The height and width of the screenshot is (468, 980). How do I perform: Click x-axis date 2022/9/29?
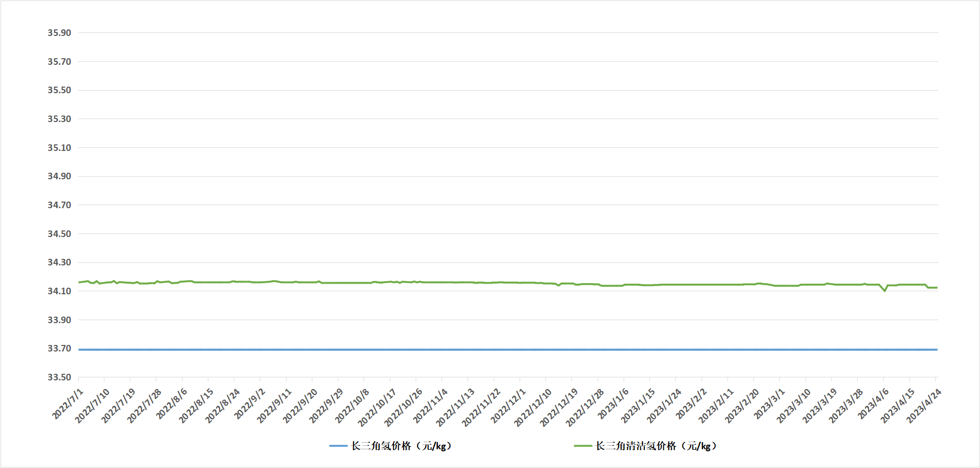click(326, 406)
